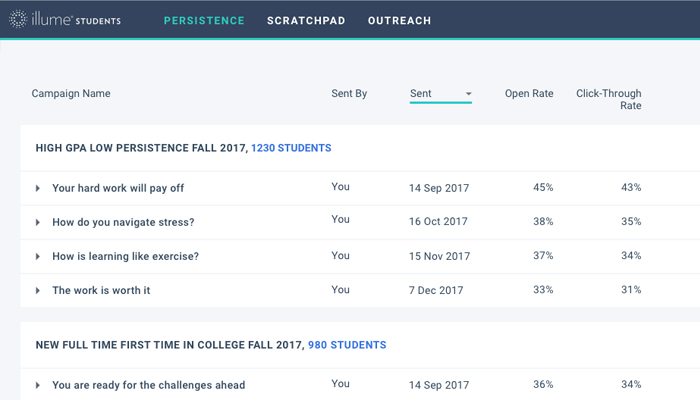The width and height of the screenshot is (700, 400).
Task: Expand 'How do you navigate stress?' campaign
Action: coord(38,222)
